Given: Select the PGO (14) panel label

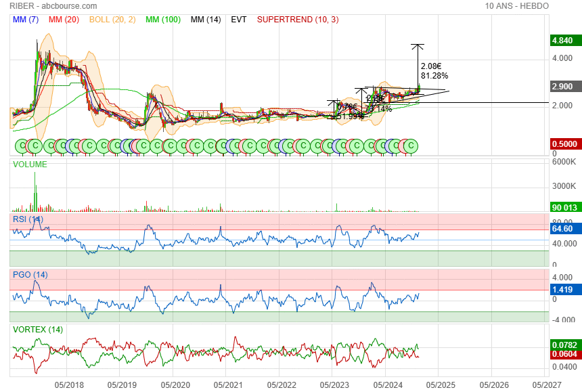Looking at the screenshot, I should [30, 275].
